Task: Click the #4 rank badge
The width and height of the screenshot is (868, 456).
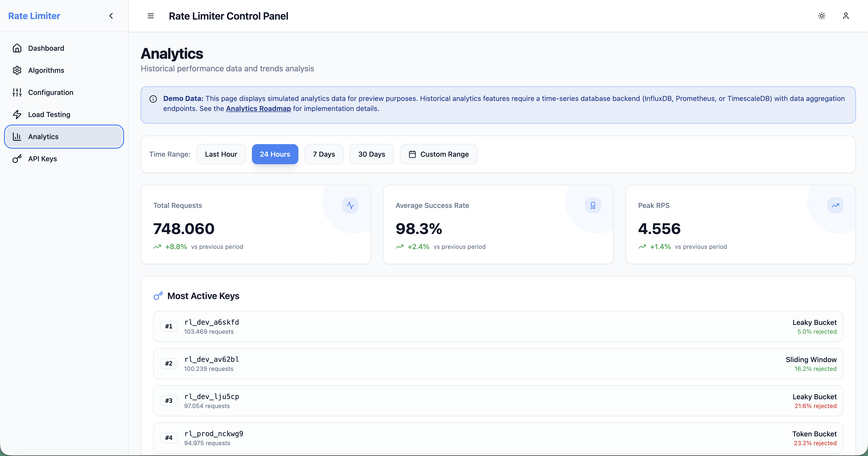Action: point(169,438)
